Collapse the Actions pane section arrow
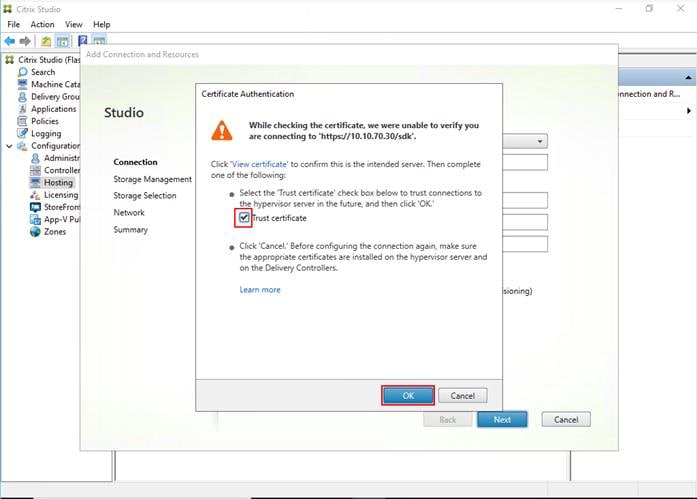 tap(688, 77)
